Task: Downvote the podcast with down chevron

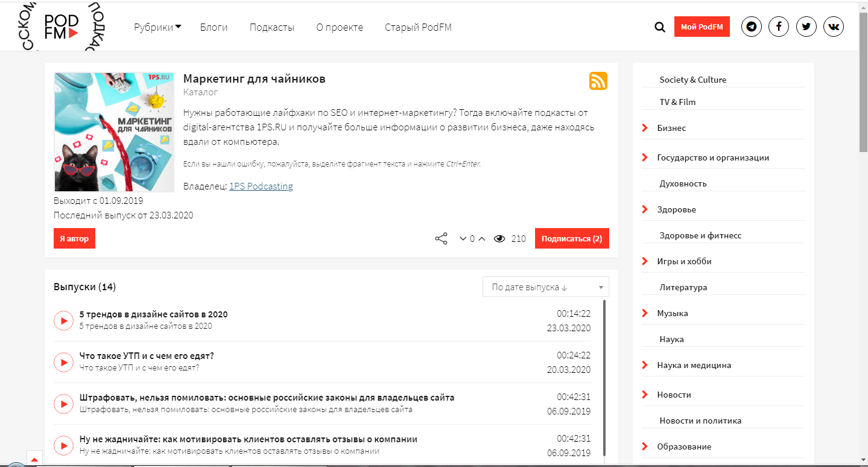Action: pos(463,239)
